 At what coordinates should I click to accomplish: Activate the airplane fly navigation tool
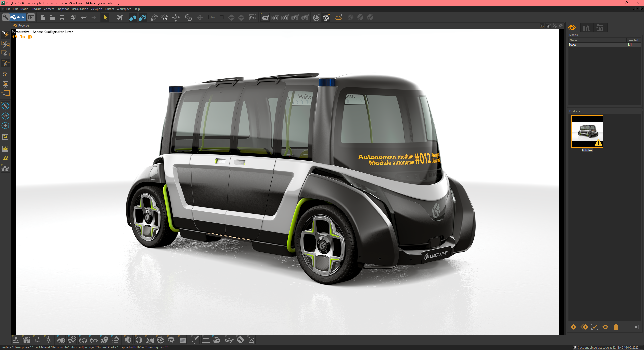click(120, 17)
